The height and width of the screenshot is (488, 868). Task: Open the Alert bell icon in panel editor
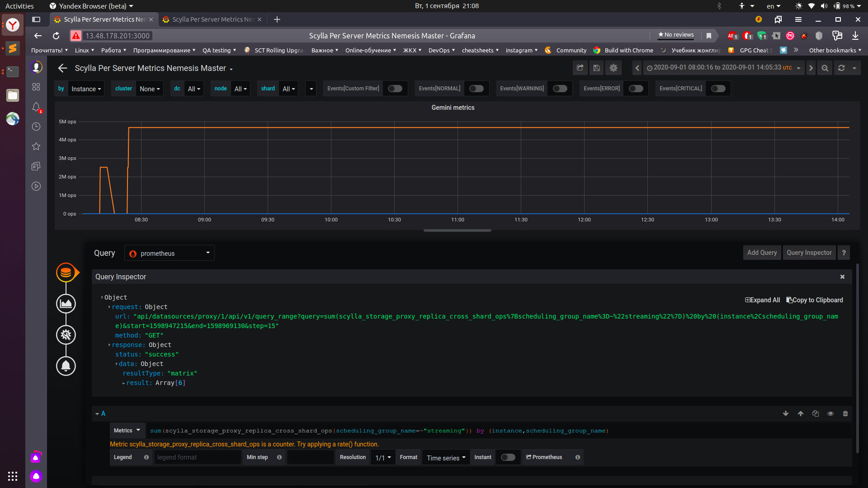click(66, 366)
